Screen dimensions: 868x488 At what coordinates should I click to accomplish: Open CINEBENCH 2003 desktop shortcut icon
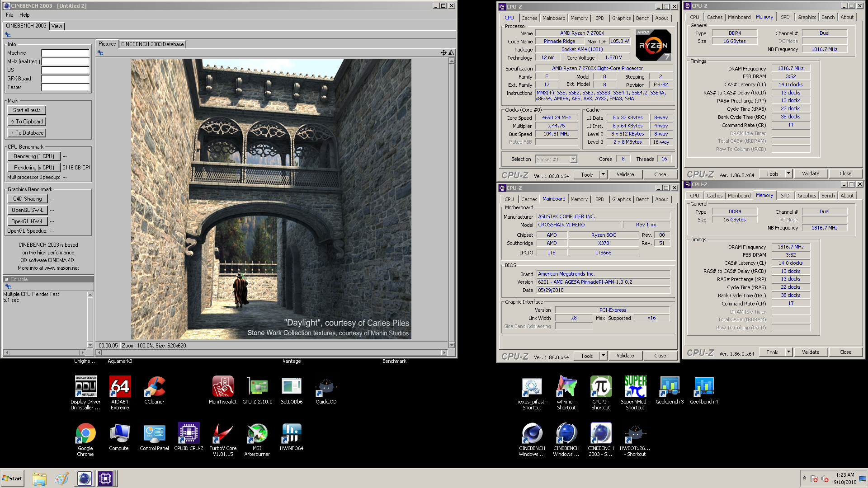coord(601,439)
